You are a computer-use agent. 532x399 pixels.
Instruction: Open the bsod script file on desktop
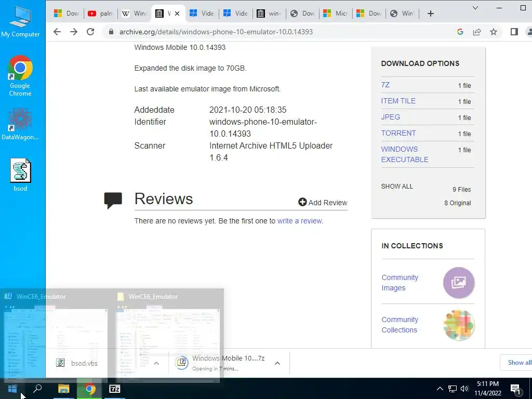pyautogui.click(x=20, y=175)
